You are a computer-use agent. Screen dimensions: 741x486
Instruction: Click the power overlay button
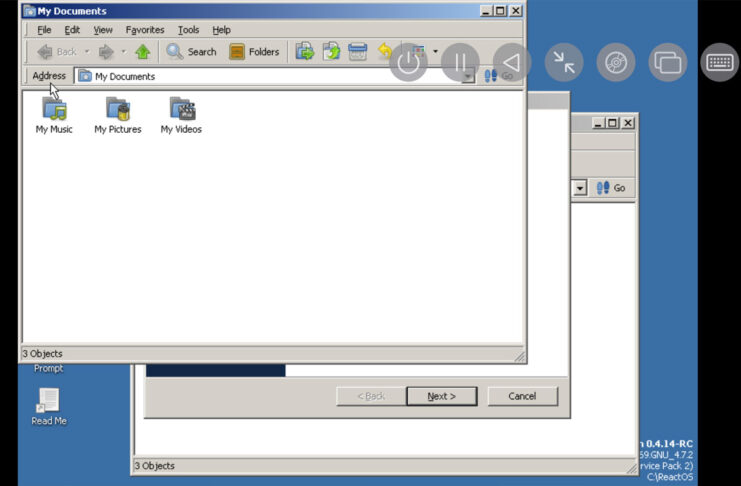tap(408, 62)
